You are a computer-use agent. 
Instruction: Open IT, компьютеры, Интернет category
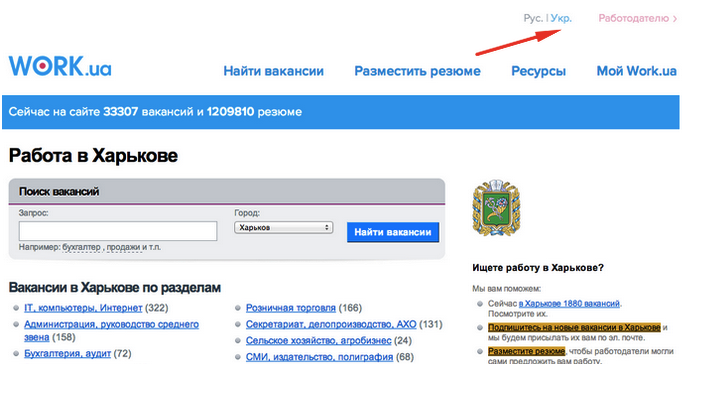point(83,308)
